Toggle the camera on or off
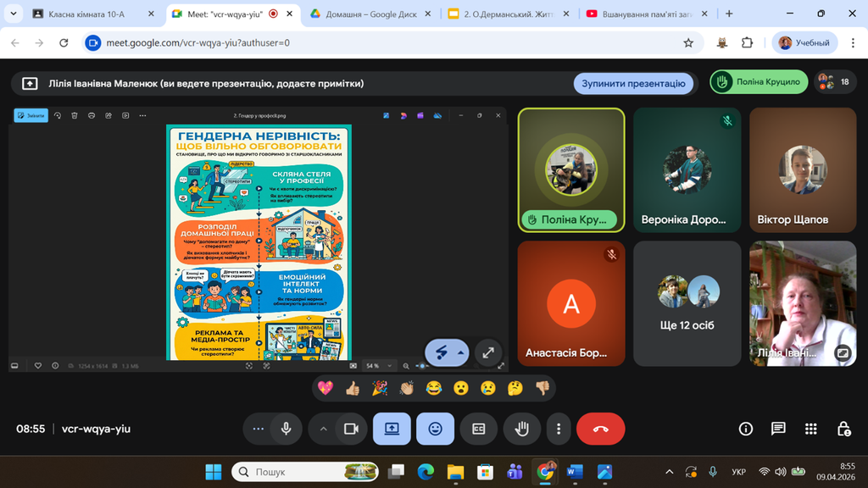 tap(351, 429)
